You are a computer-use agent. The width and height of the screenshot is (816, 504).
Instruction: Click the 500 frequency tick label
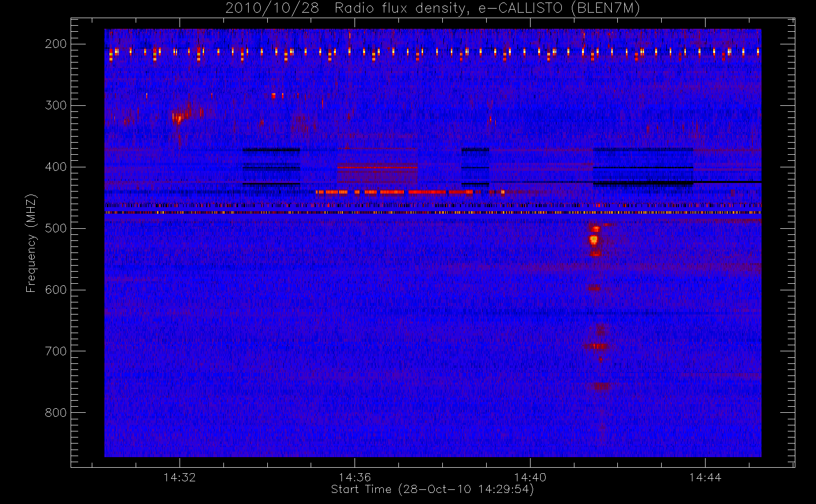pos(56,228)
